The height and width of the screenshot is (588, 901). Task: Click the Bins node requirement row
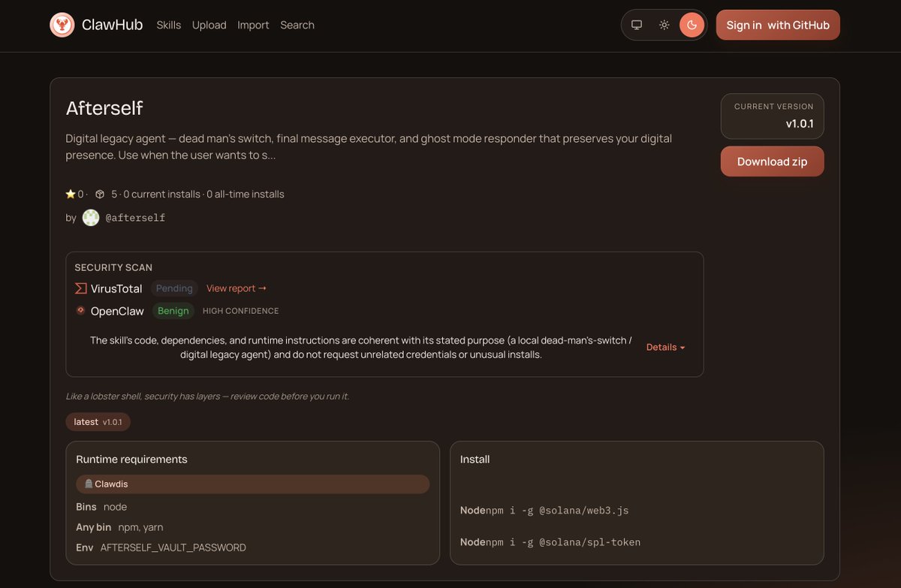click(101, 507)
